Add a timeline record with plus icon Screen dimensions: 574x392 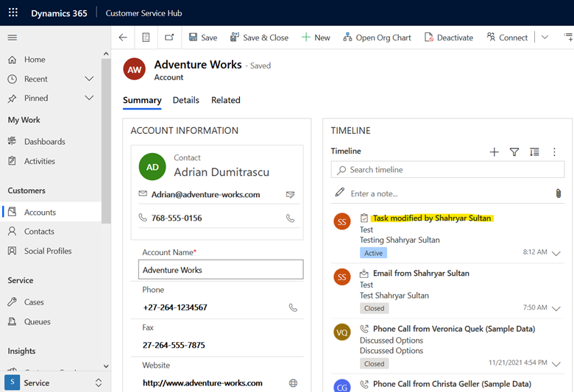tap(495, 152)
